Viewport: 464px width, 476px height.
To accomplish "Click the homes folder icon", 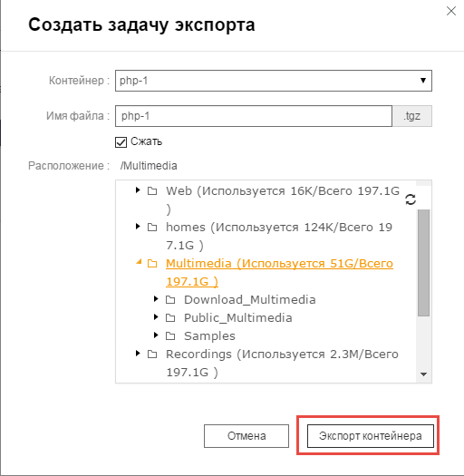I will coord(152,227).
